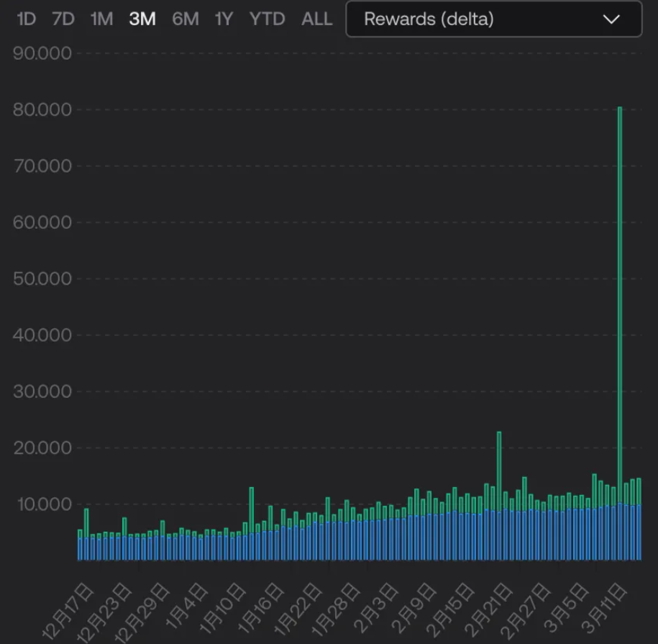Click the 1月22日 date label
The height and width of the screenshot is (644, 658).
[x=298, y=608]
